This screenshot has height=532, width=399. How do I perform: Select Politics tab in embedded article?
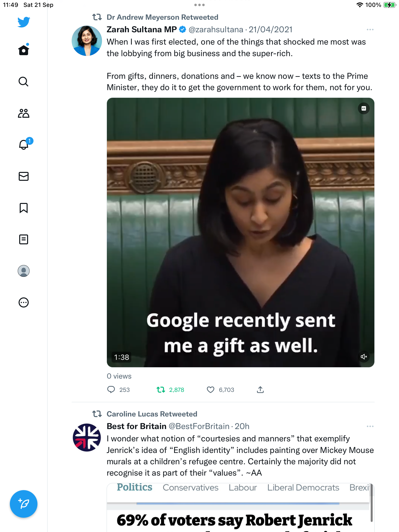point(134,487)
